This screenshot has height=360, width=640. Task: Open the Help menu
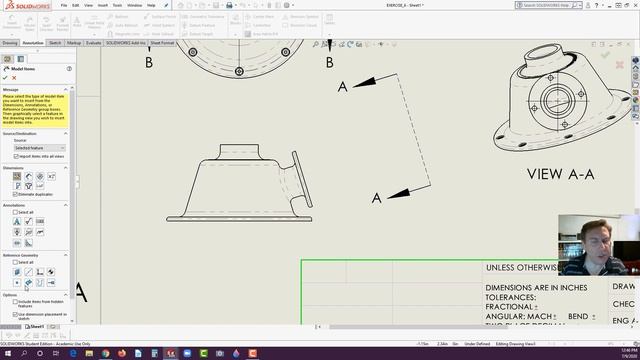point(151,5)
